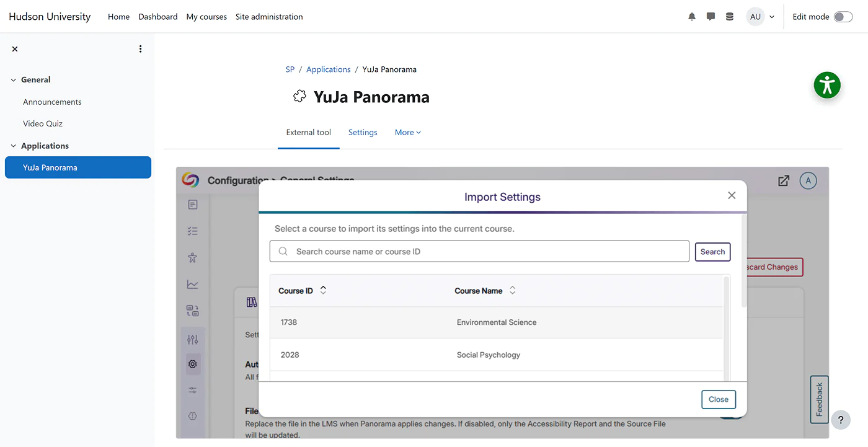868x447 pixels.
Task: Expand the AU user menu
Action: (761, 17)
